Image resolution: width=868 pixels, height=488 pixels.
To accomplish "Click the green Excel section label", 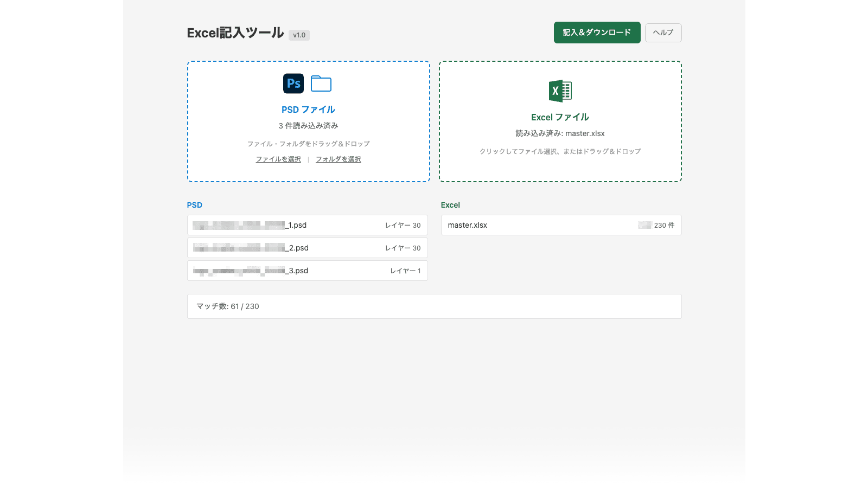I will point(450,205).
